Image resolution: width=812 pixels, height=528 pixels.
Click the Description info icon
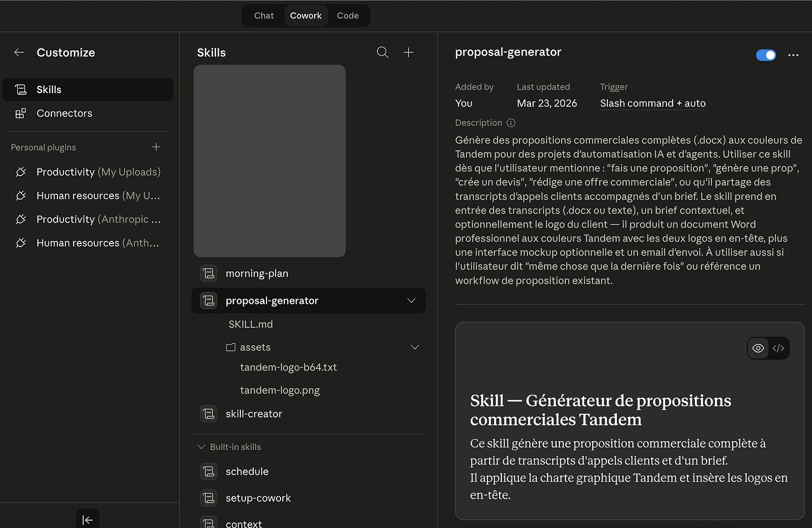point(511,123)
